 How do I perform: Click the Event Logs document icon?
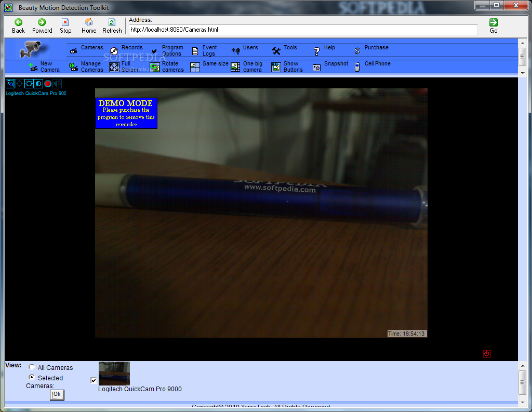(x=195, y=51)
